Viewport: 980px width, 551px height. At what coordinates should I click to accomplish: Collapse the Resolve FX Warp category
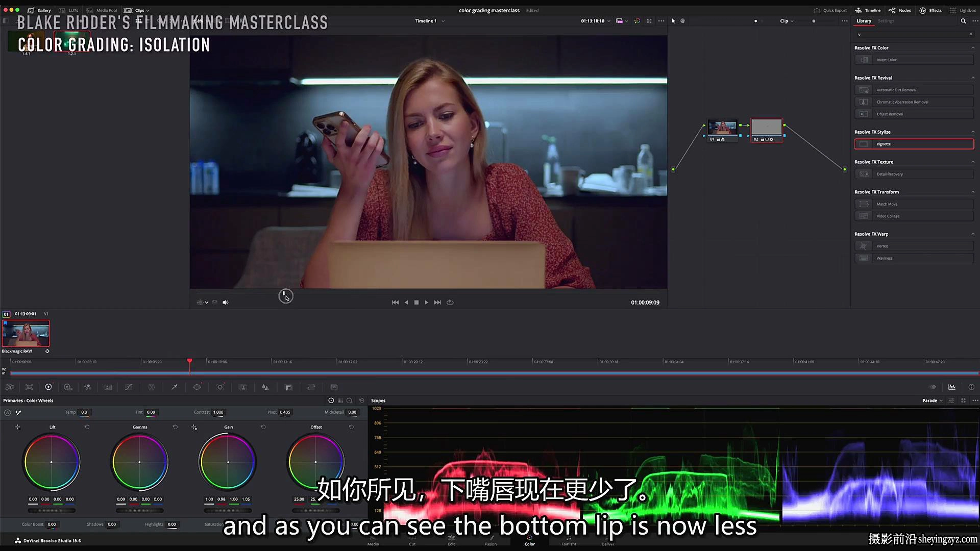click(x=972, y=234)
